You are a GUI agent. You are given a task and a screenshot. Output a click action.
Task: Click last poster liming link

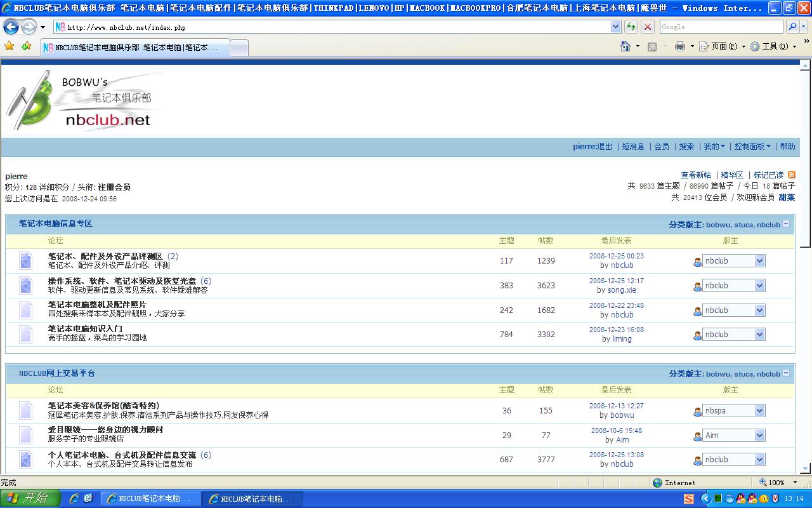622,339
